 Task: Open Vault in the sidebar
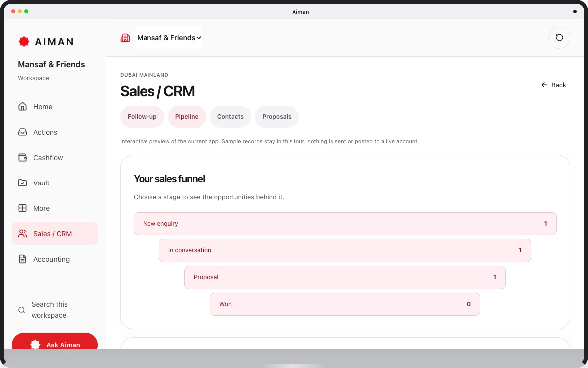pos(55,183)
